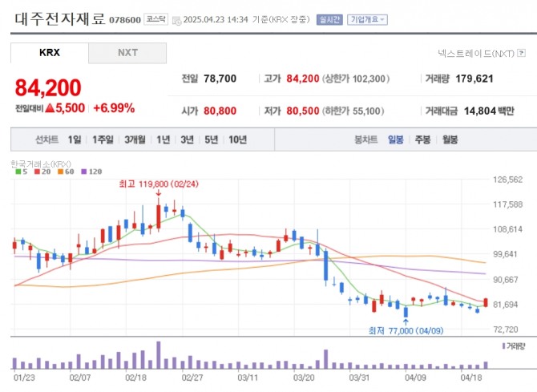Open the Nextrade help question-mark icon
Image resolution: width=537 pixels, height=392 pixels.
point(521,53)
